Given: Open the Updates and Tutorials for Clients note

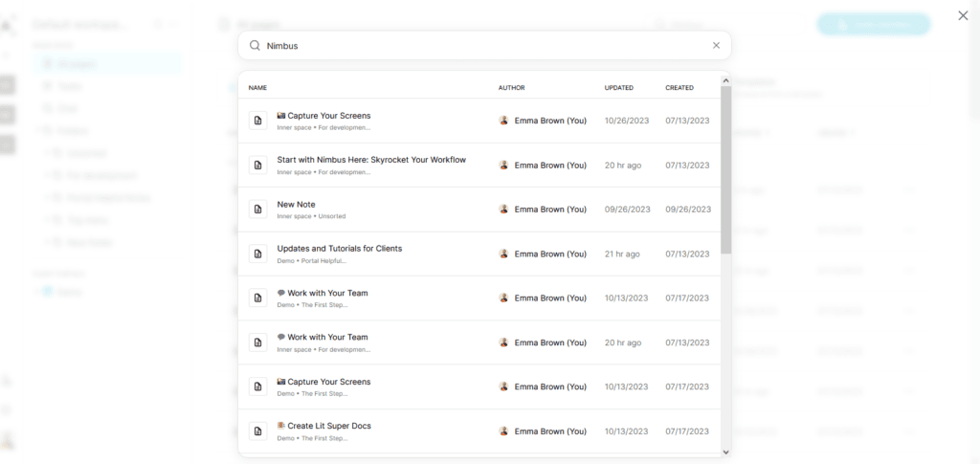Looking at the screenshot, I should coord(339,249).
